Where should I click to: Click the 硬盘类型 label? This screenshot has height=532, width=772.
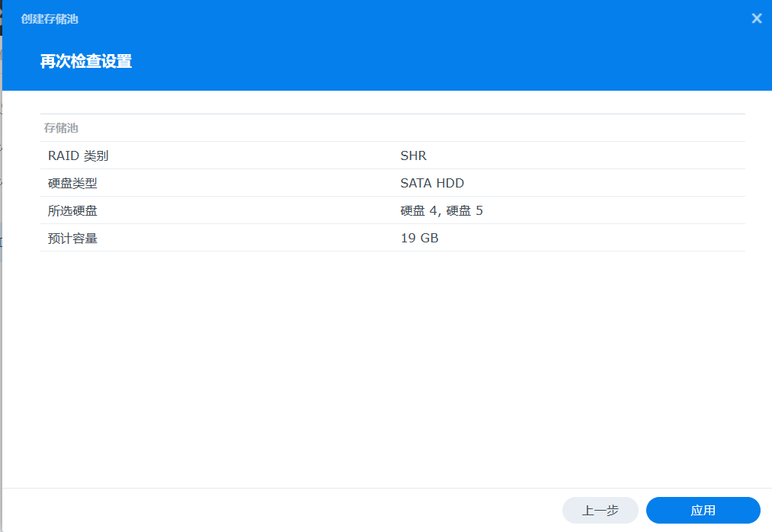point(72,183)
